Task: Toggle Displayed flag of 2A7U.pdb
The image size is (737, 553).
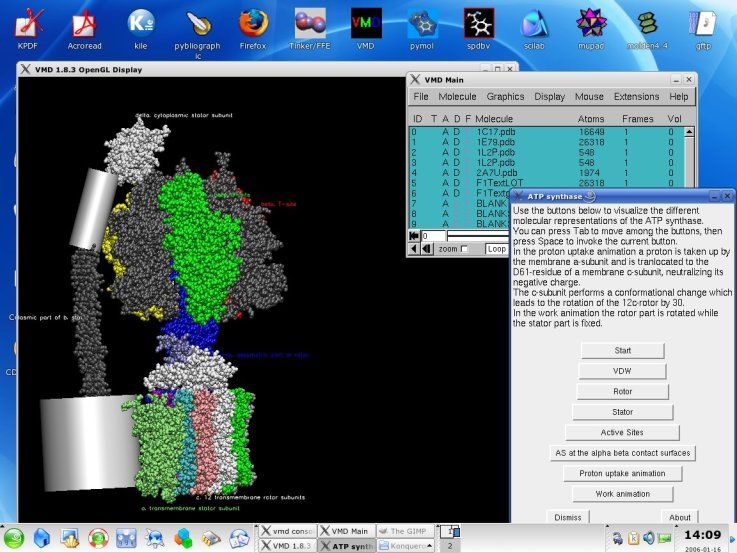Action: pyautogui.click(x=456, y=172)
